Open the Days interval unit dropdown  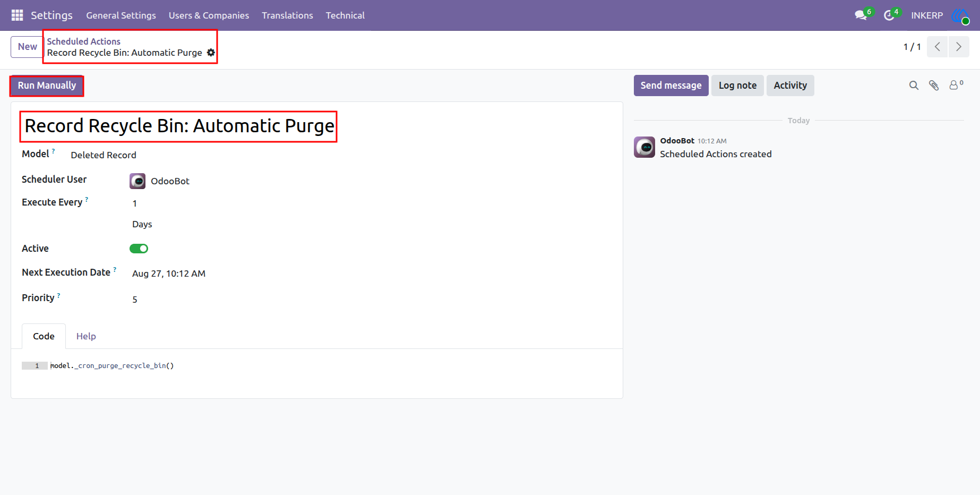(x=142, y=224)
